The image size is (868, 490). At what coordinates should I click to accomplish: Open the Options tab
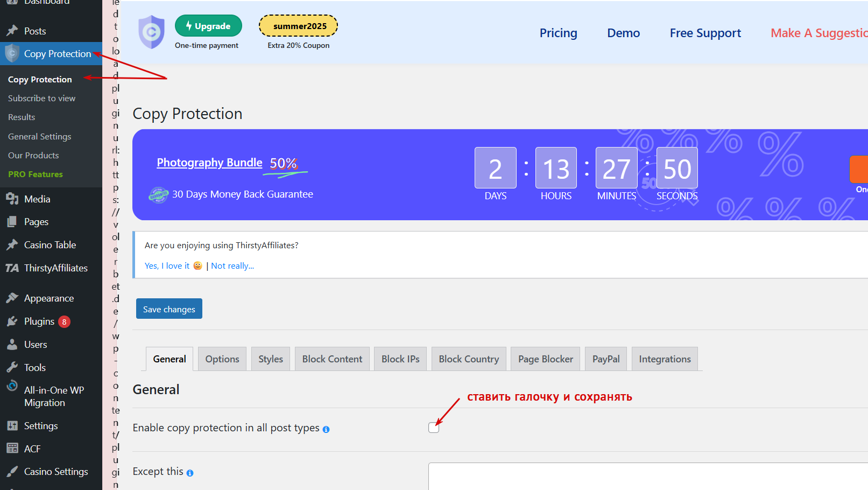[x=222, y=359]
